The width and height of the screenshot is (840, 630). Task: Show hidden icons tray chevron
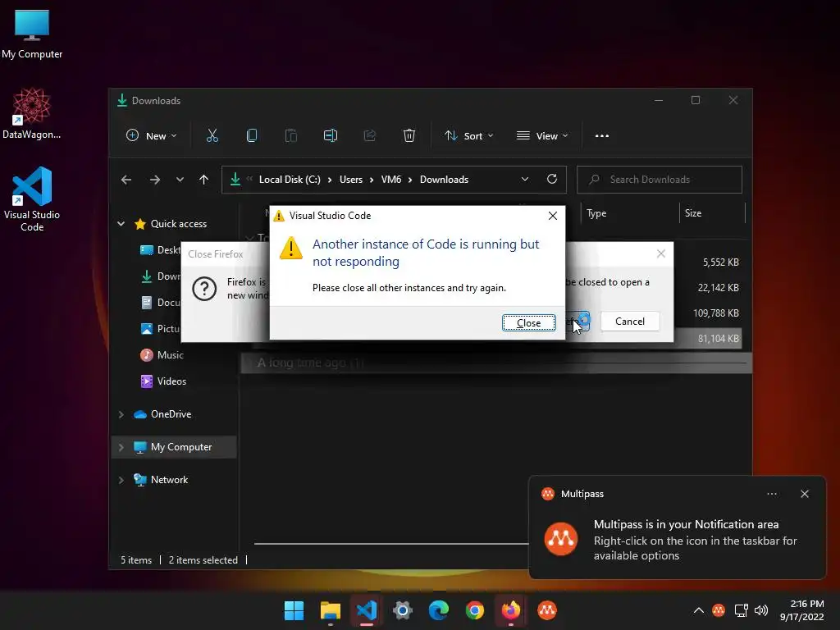[699, 610]
